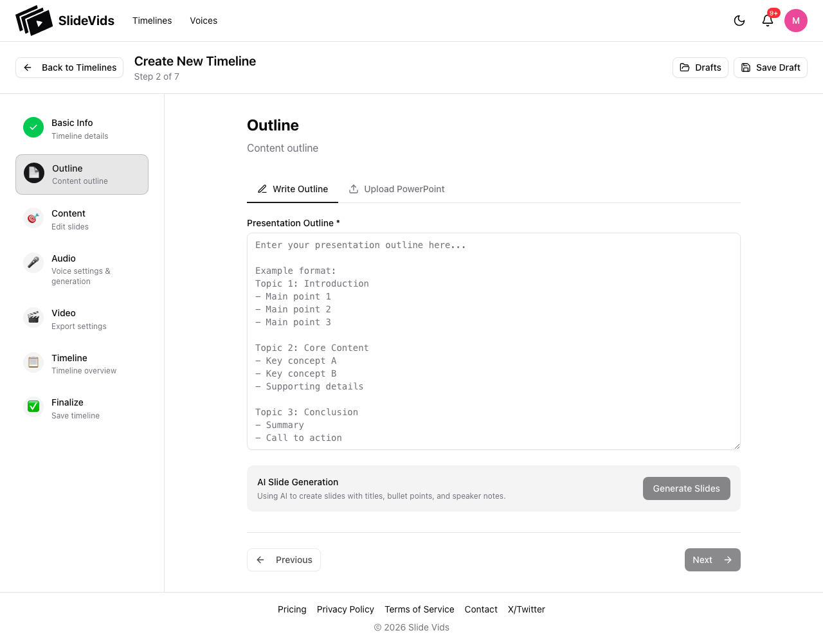Viewport: 823px width, 644px height.
Task: Select the Timeline step clipboard icon
Action: (x=33, y=362)
